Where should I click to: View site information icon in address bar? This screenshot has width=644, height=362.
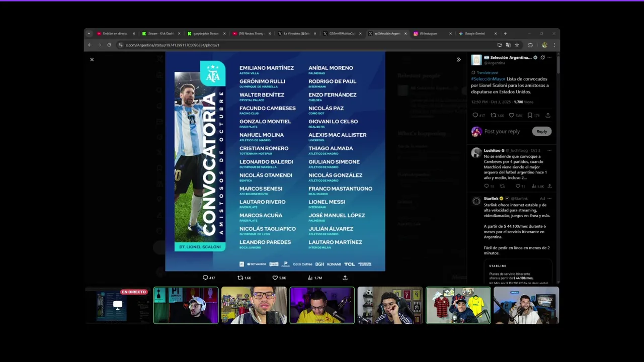click(121, 45)
